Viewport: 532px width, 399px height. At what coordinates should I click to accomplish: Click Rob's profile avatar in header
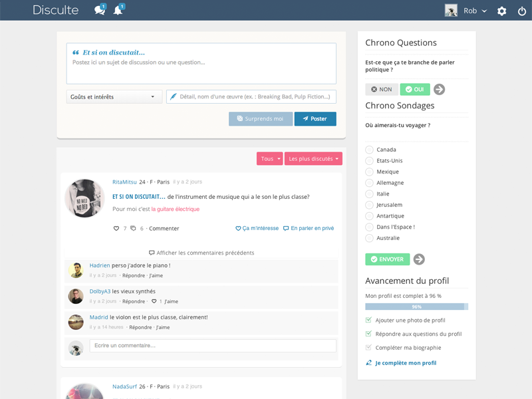click(x=451, y=11)
